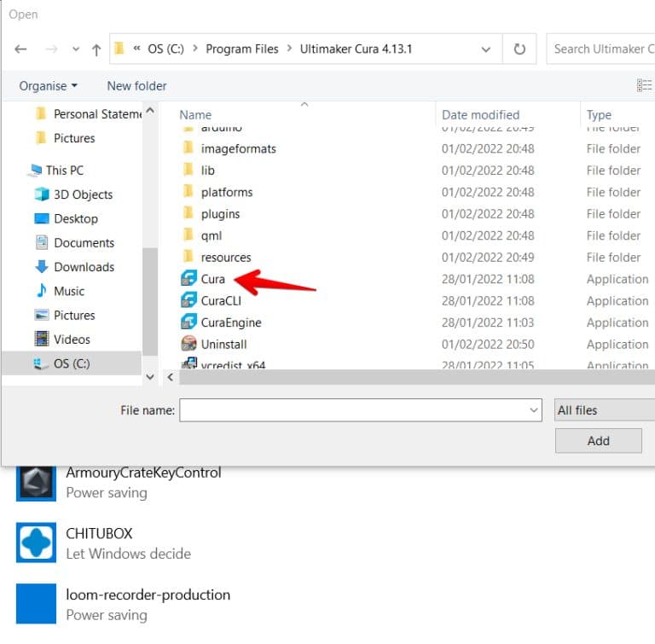Sort by Date modified column header
The height and width of the screenshot is (644, 655).
[480, 115]
